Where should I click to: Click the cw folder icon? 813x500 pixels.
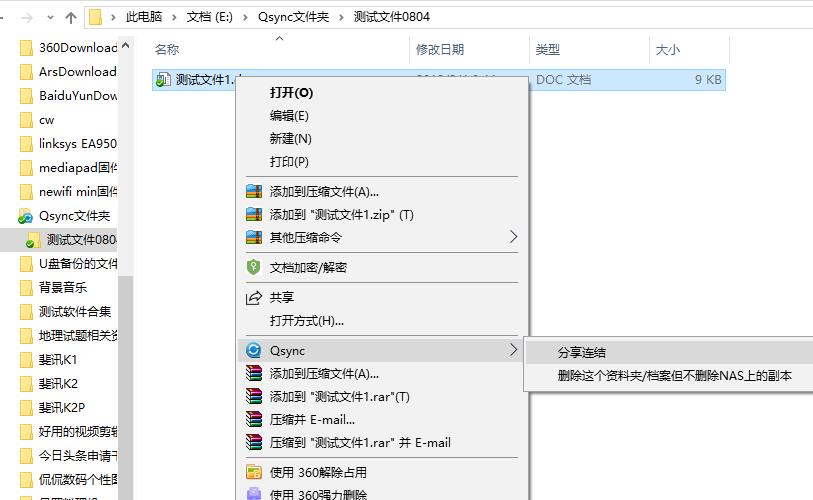click(x=26, y=120)
